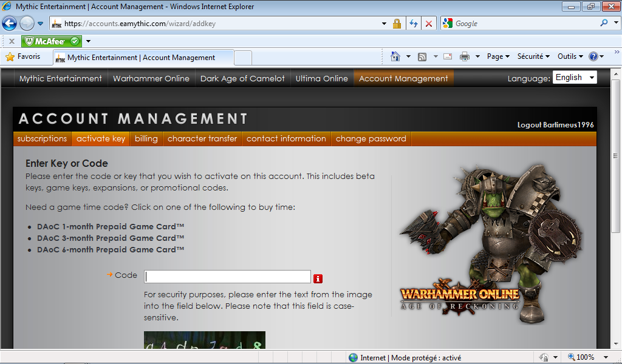Click the Stop loading red X icon

pos(429,24)
